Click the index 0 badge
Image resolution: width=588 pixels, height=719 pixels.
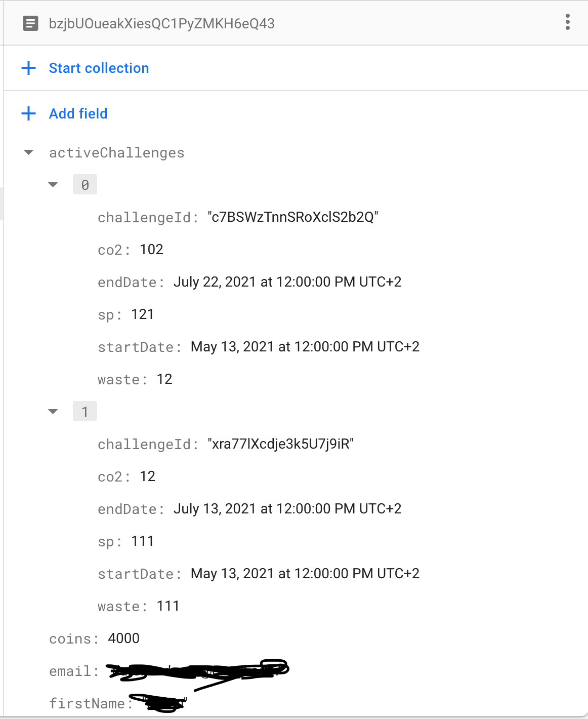tap(85, 185)
